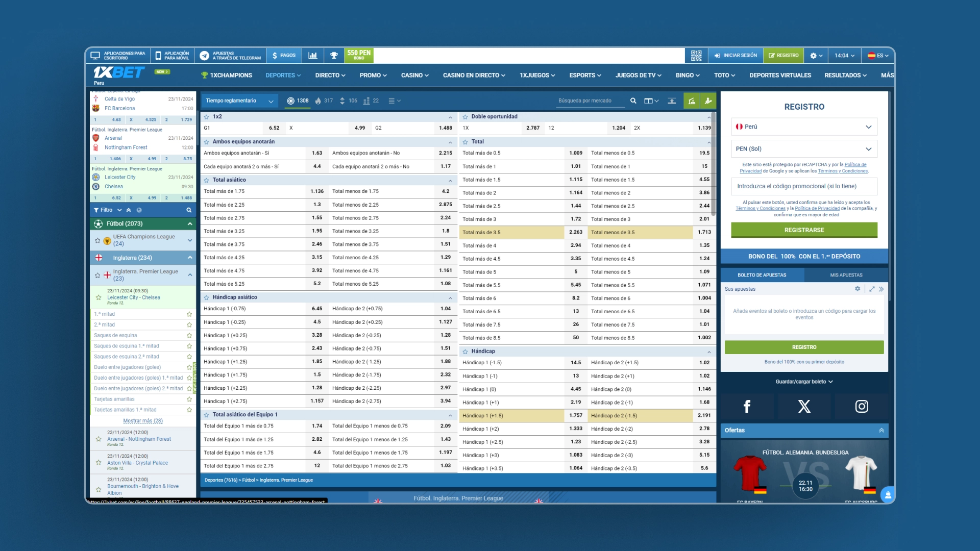Viewport: 980px width, 551px height.
Task: Expand Guardar/cargar boleto
Action: 804,382
